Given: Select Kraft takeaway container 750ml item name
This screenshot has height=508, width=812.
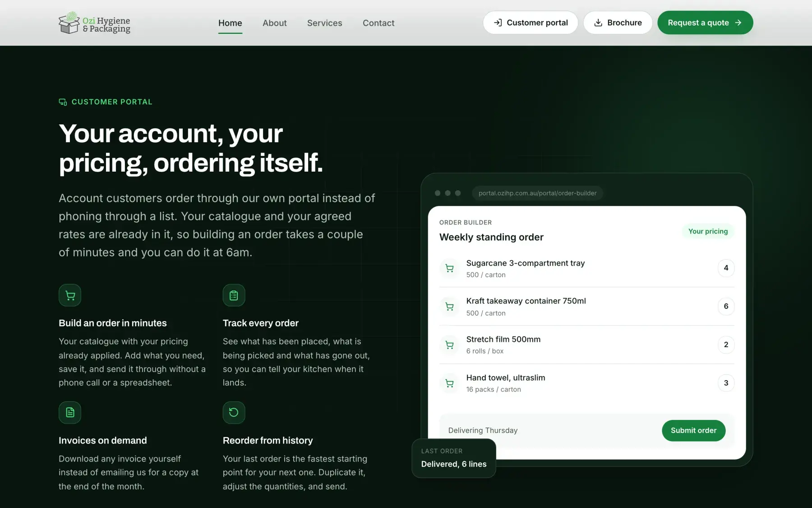Looking at the screenshot, I should [526, 301].
